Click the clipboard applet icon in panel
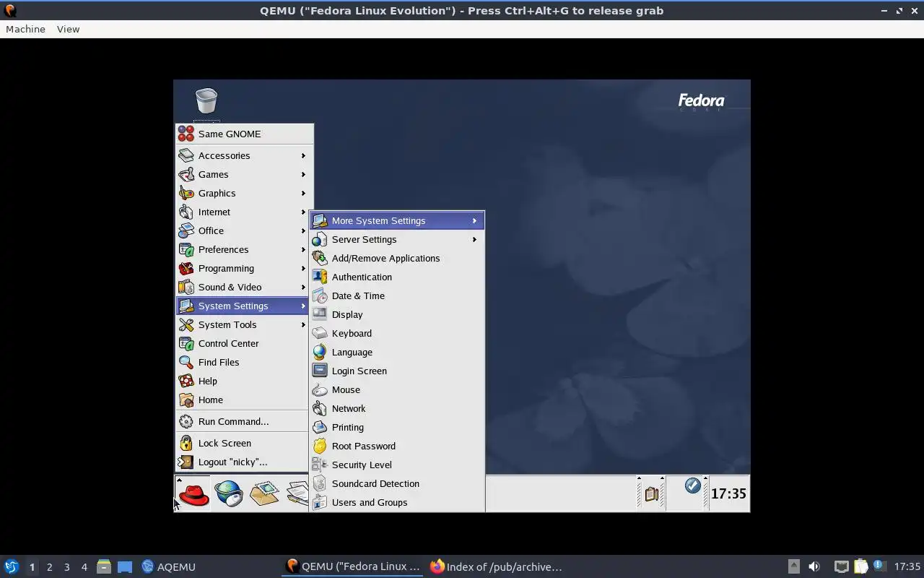 click(652, 494)
